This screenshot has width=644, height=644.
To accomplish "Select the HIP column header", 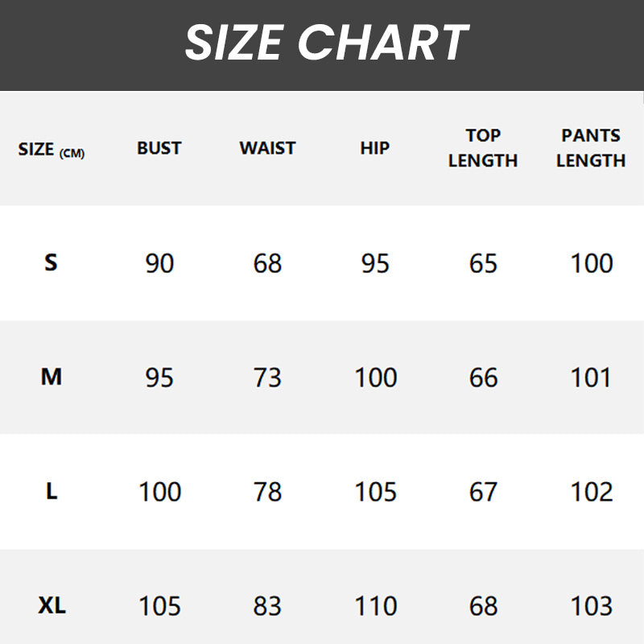I will 375,148.
